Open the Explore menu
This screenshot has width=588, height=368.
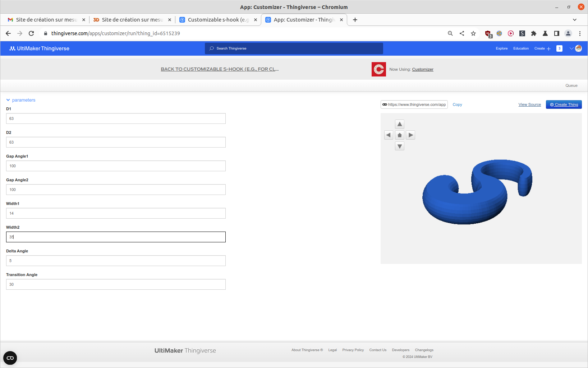502,48
